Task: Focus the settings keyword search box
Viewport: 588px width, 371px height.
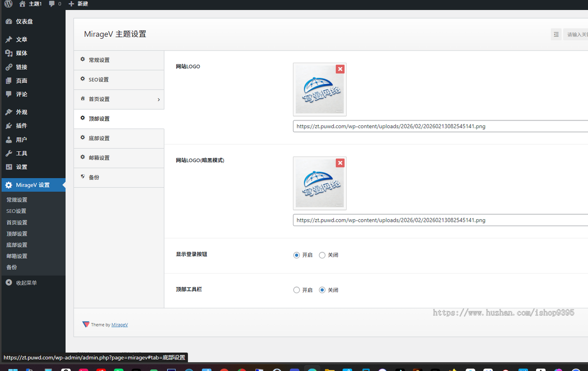Action: [575, 34]
